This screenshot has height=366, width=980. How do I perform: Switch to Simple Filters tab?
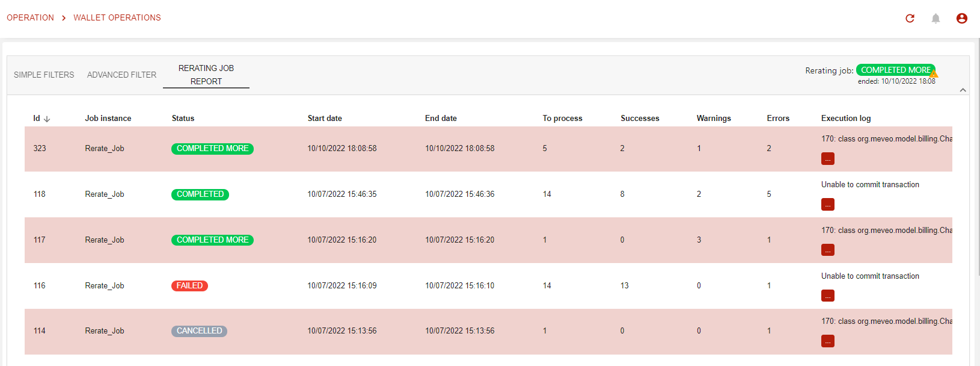pyautogui.click(x=44, y=75)
